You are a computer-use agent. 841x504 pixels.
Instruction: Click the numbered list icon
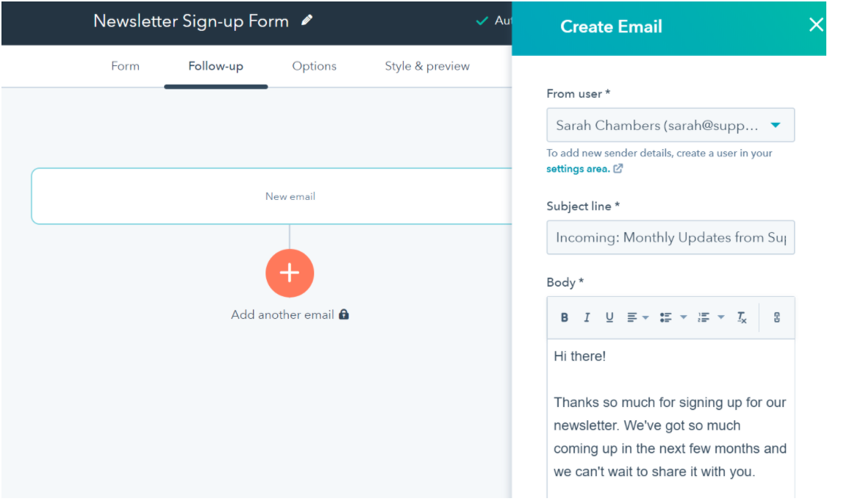[704, 317]
